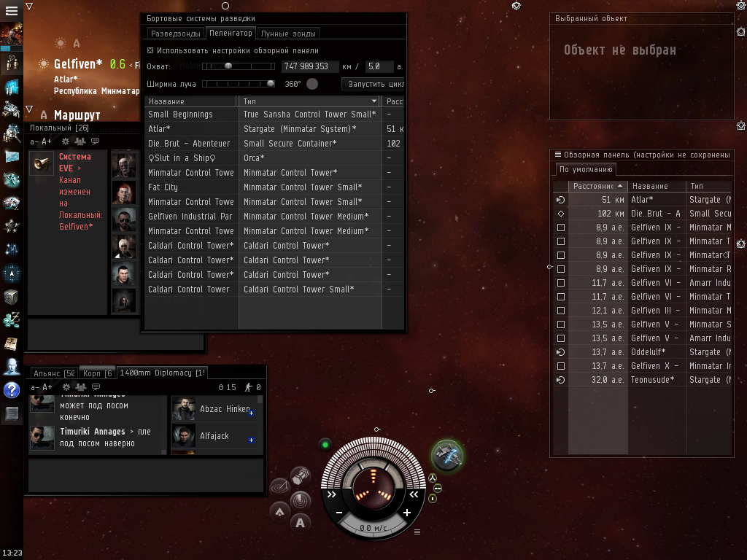Viewport: 747px width, 560px height.
Task: Open the agent head icon in Neocom
Action: pyautogui.click(x=12, y=367)
